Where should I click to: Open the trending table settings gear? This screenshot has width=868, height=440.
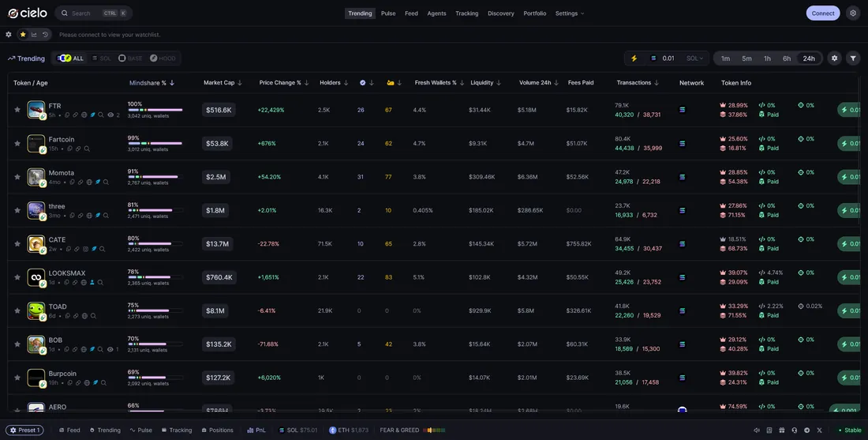(x=834, y=58)
